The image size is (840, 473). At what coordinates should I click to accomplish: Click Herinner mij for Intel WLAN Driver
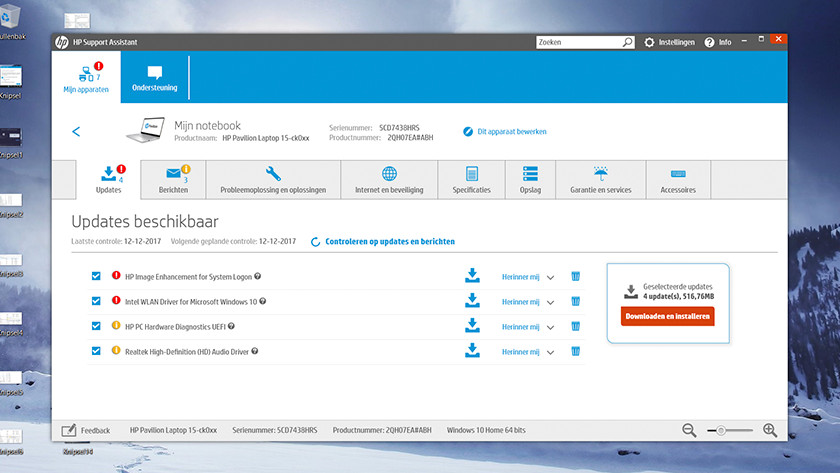pyautogui.click(x=520, y=302)
